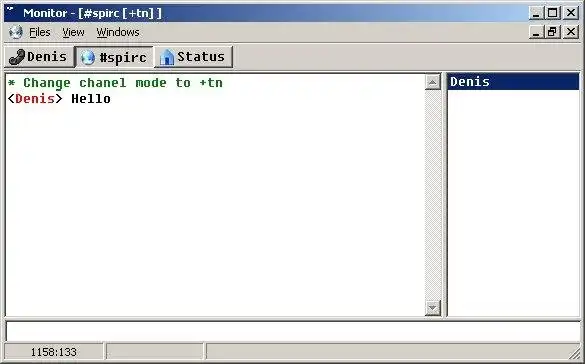
Task: Open the View menu
Action: [x=73, y=32]
